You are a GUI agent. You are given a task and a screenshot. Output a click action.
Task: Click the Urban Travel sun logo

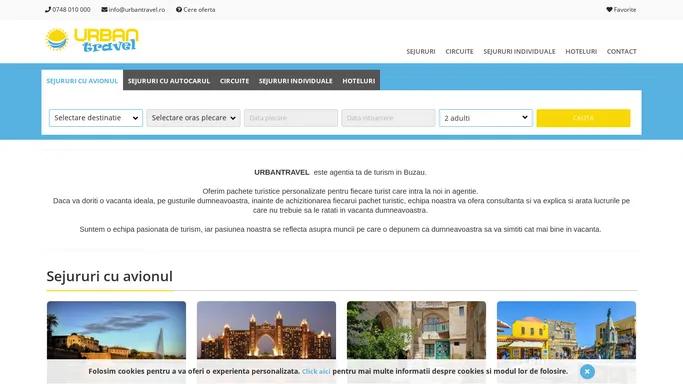[57, 40]
